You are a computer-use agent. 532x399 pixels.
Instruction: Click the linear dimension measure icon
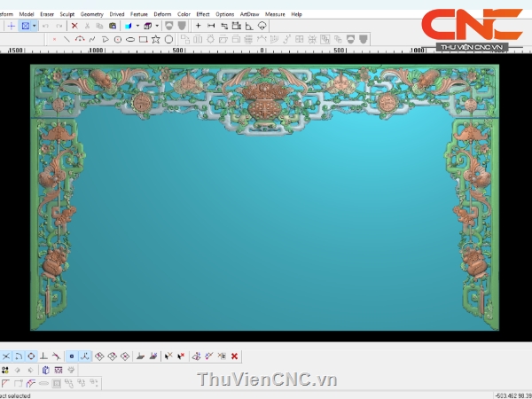click(211, 27)
